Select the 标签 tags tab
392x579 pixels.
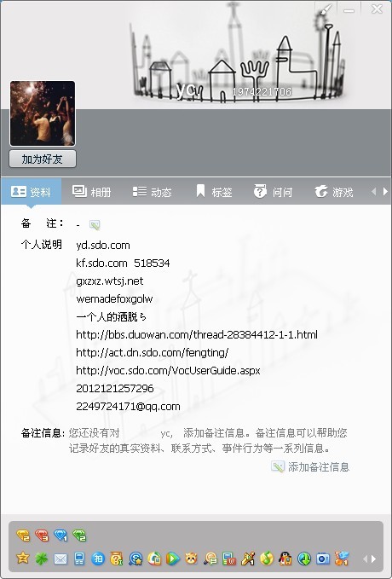[x=214, y=192]
